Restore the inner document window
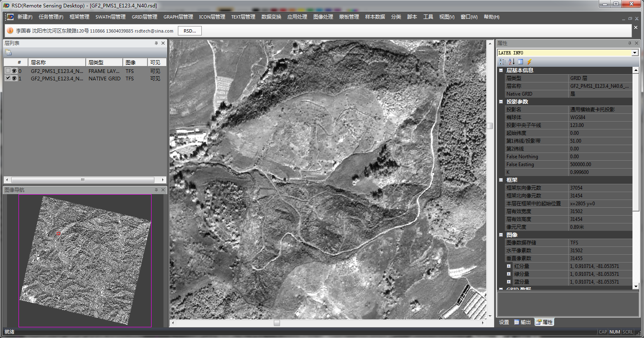The width and height of the screenshot is (644, 338). (630, 18)
